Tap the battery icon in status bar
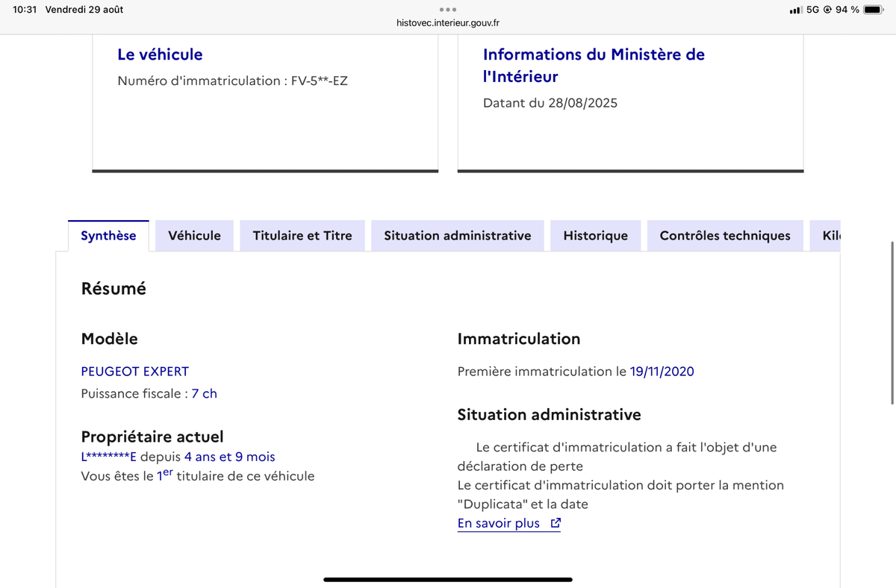Image resolution: width=896 pixels, height=588 pixels. [874, 10]
